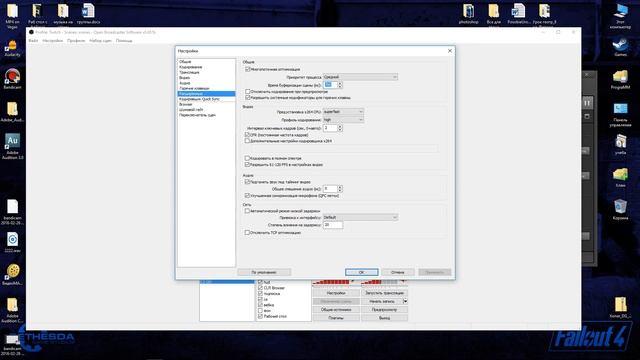This screenshot has width=640, height=360.
Task: Click the По умолчанию defaults button
Action: tap(264, 272)
